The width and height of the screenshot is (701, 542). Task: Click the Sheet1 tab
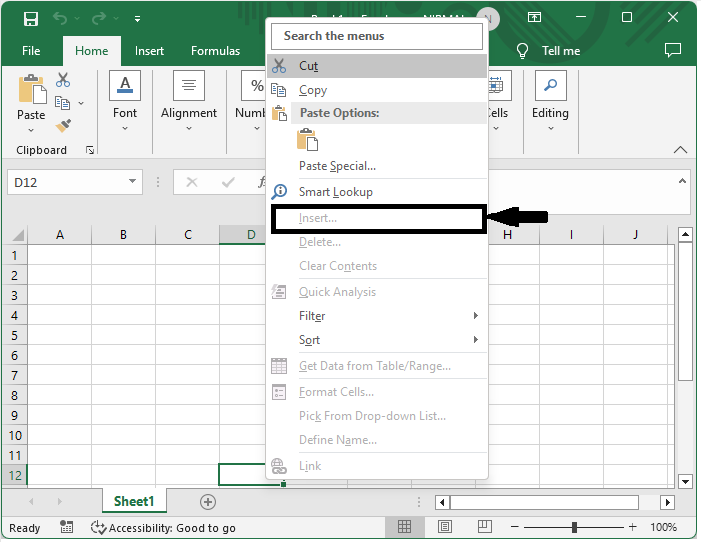(134, 501)
